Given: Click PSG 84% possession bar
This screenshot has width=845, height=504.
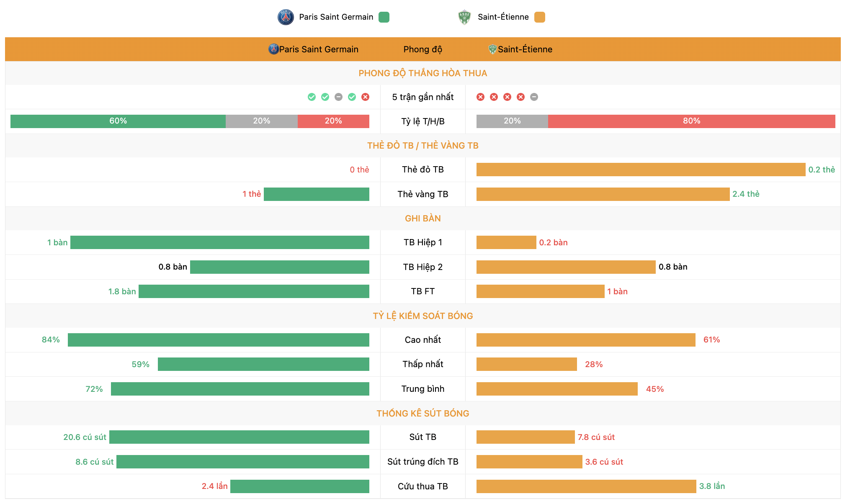Looking at the screenshot, I should [x=219, y=340].
